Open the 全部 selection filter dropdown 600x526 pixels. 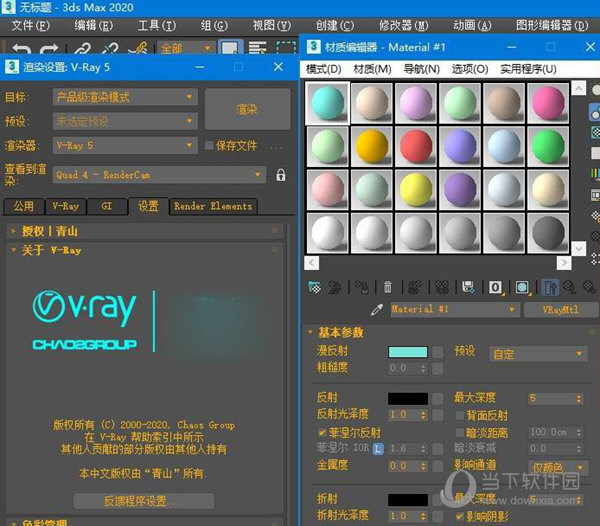[x=185, y=48]
